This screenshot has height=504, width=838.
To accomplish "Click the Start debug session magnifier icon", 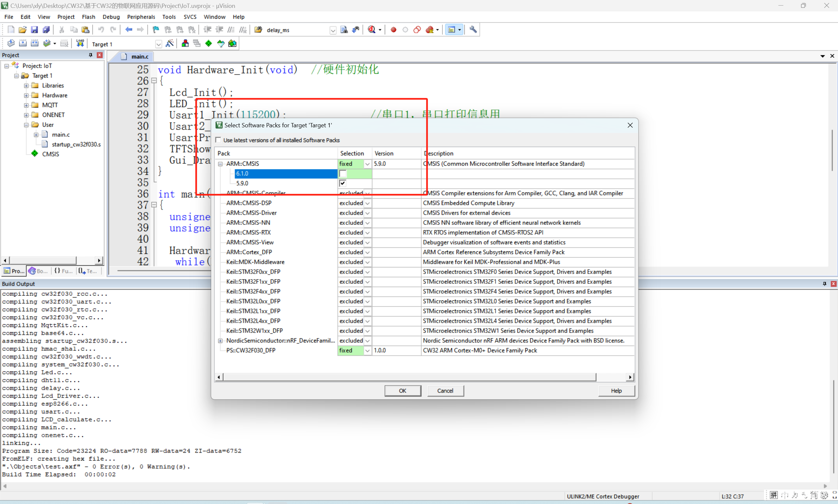I will [x=371, y=30].
